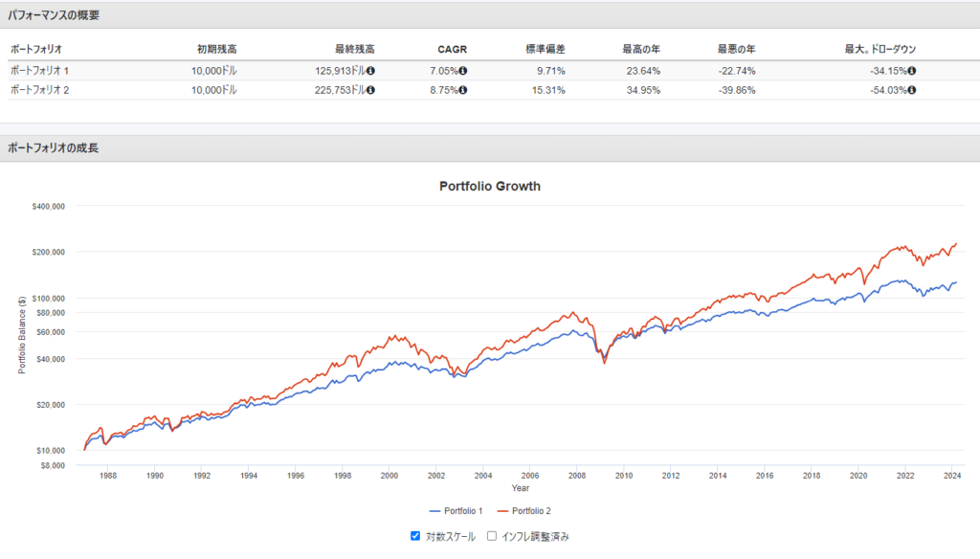This screenshot has width=980, height=559.
Task: Select the 最終残高 column header
Action: pos(354,48)
